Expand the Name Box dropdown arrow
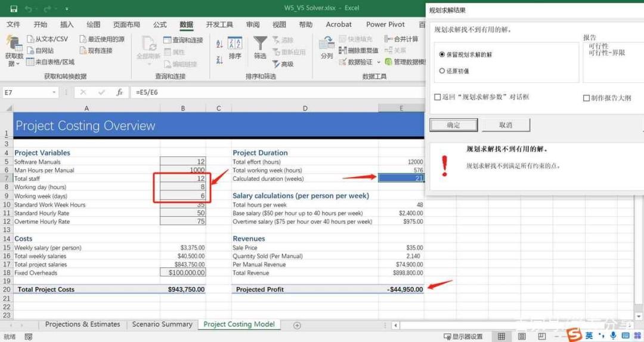This screenshot has width=644, height=342. 54,93
